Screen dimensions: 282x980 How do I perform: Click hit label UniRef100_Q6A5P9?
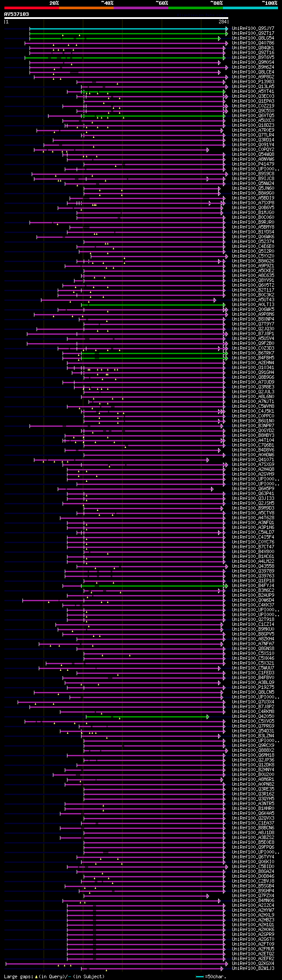tap(253, 489)
